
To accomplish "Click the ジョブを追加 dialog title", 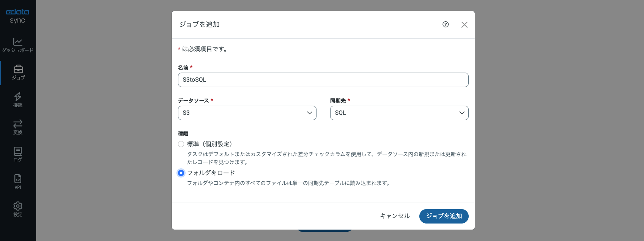I will coord(199,24).
